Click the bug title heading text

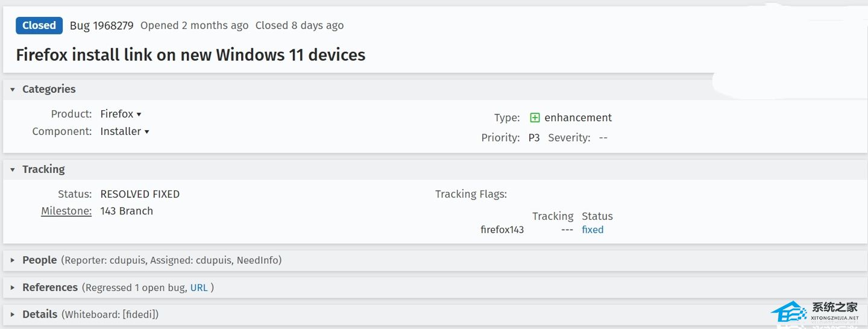click(x=190, y=55)
